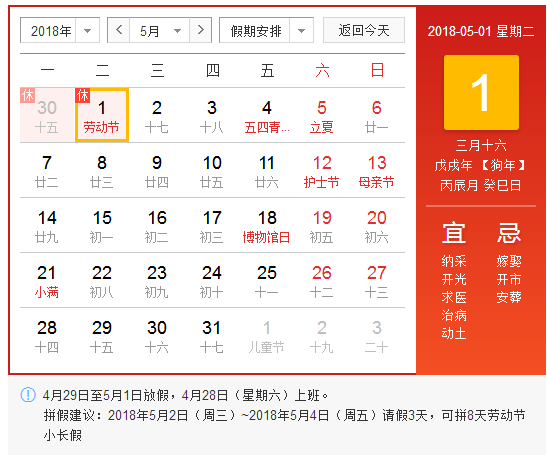Click the blue info exclamation icon

point(28,395)
